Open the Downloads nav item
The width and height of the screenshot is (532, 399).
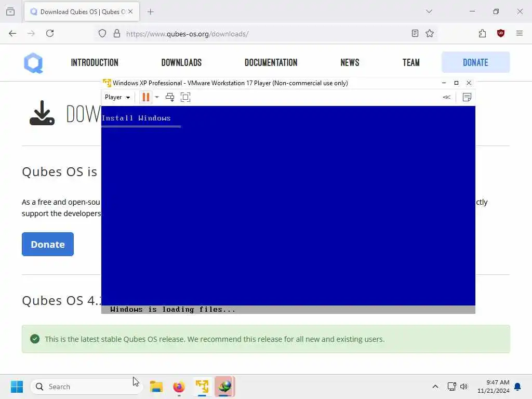pyautogui.click(x=181, y=63)
